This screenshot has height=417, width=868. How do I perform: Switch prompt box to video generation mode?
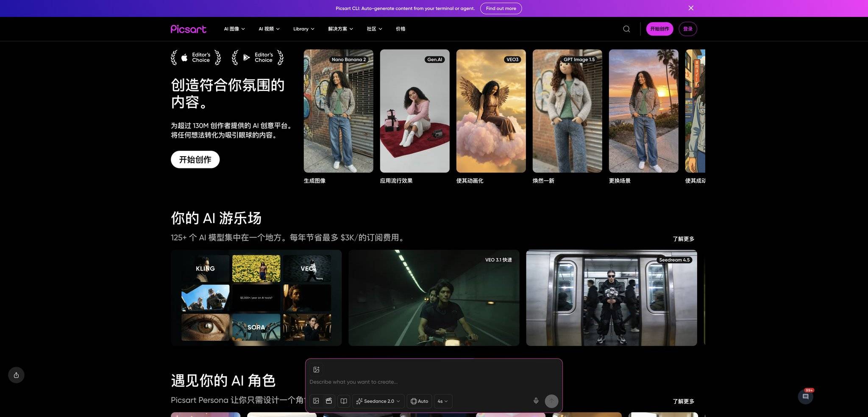[x=329, y=401]
